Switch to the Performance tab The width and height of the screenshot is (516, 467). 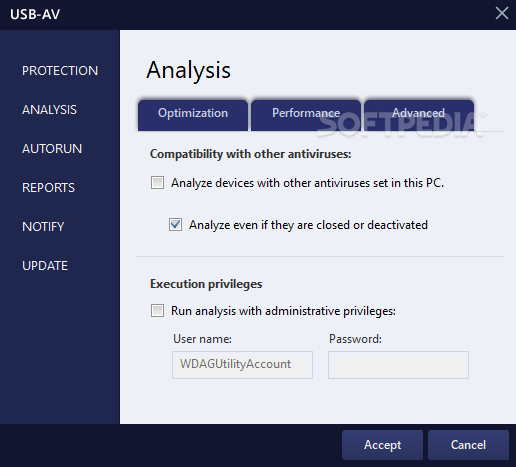pos(306,115)
